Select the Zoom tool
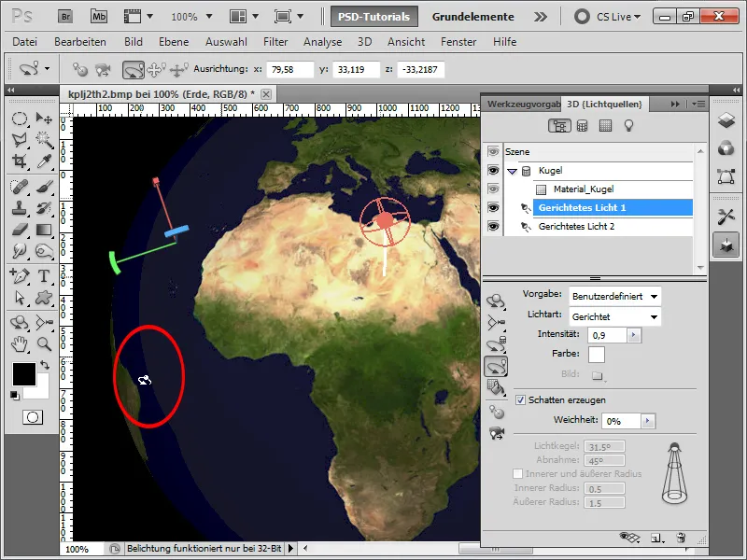The image size is (747, 560). click(x=44, y=343)
